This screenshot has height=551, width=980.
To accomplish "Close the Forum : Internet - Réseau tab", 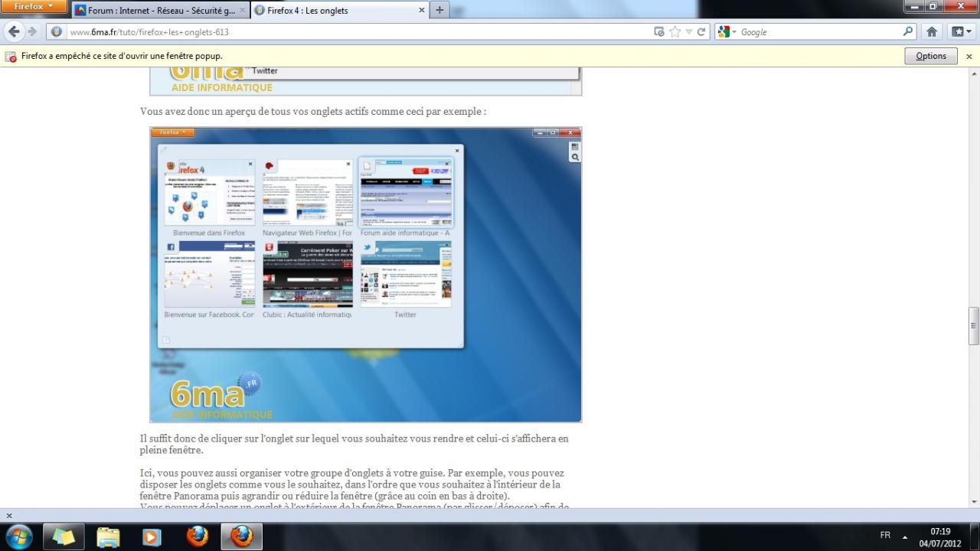I will click(x=243, y=11).
